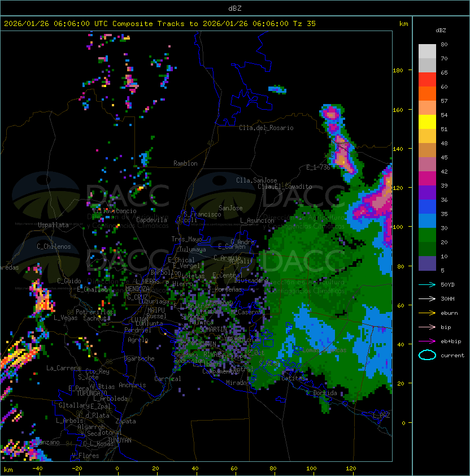Click the 'Perdriel' map label
Image resolution: width=470 pixels, height=476 pixels.
(x=138, y=330)
